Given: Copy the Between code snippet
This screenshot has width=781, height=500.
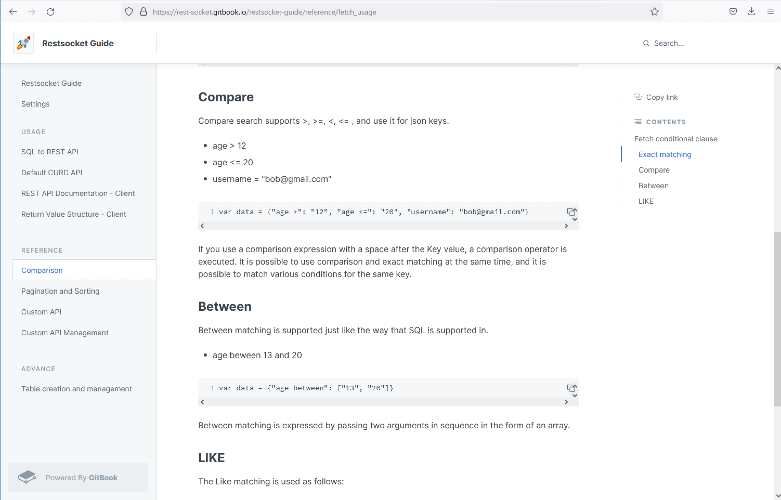Looking at the screenshot, I should (x=572, y=386).
